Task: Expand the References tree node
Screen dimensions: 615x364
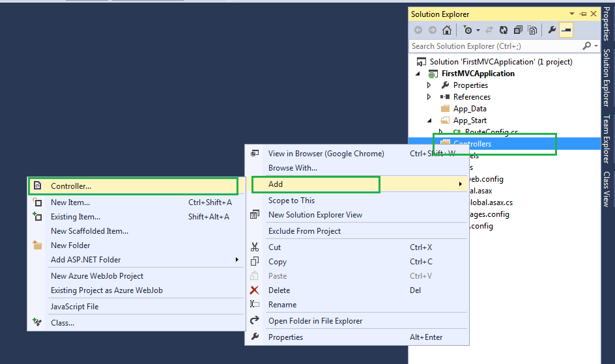Action: click(x=429, y=97)
